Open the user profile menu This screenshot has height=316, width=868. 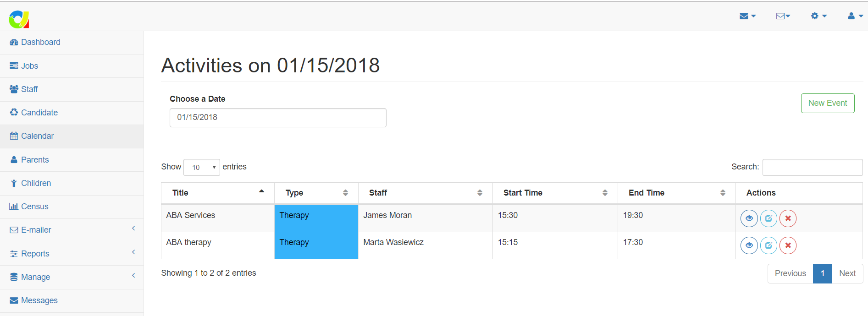[855, 16]
